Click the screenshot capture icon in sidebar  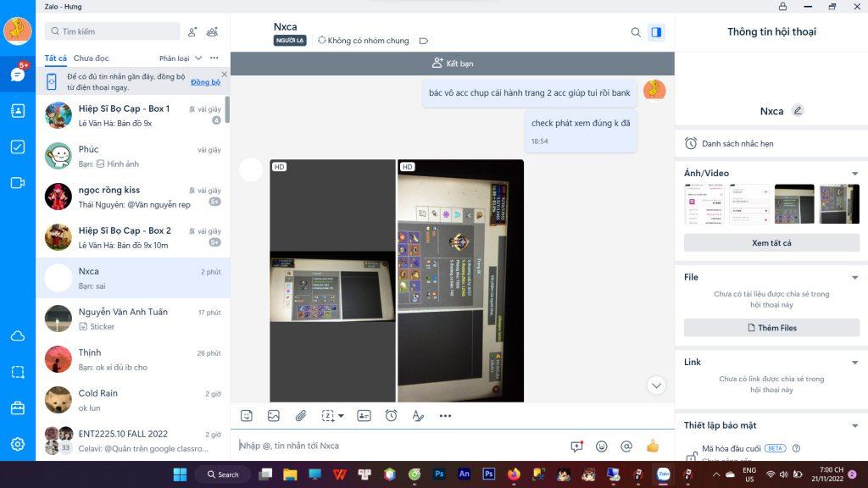[x=17, y=372]
